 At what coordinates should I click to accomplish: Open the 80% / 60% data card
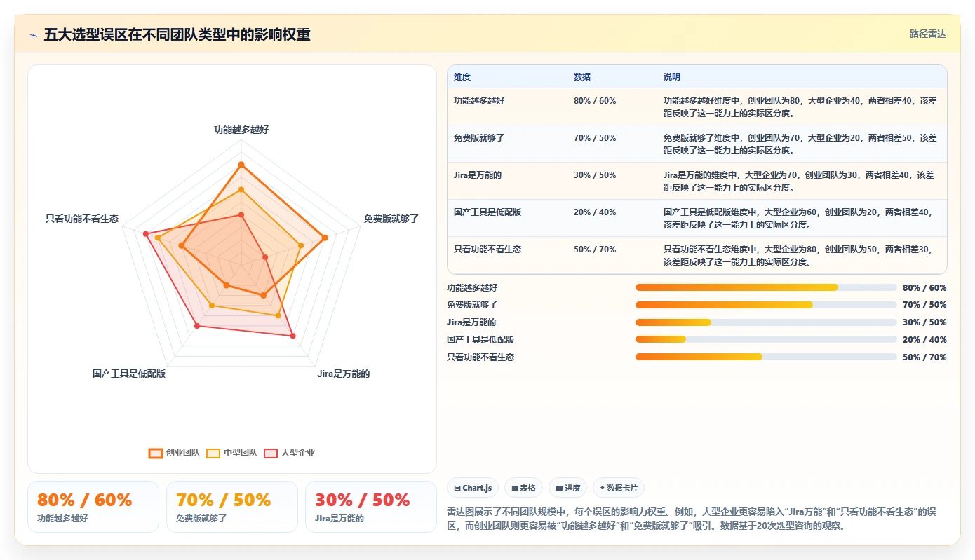coord(93,507)
